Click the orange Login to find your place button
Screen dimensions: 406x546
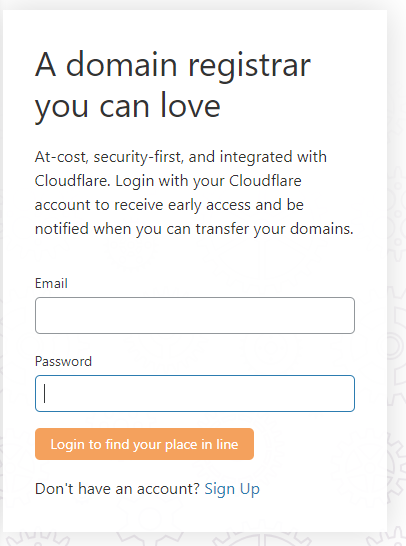click(x=144, y=444)
